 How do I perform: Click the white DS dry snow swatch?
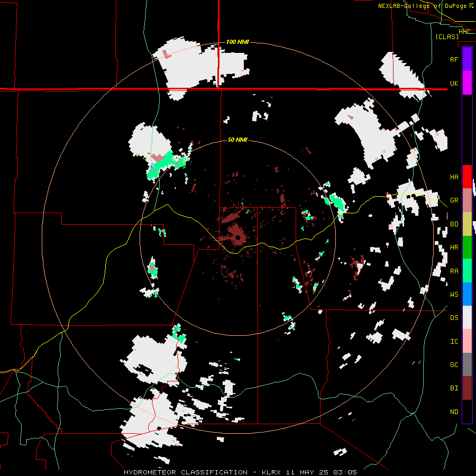467,317
